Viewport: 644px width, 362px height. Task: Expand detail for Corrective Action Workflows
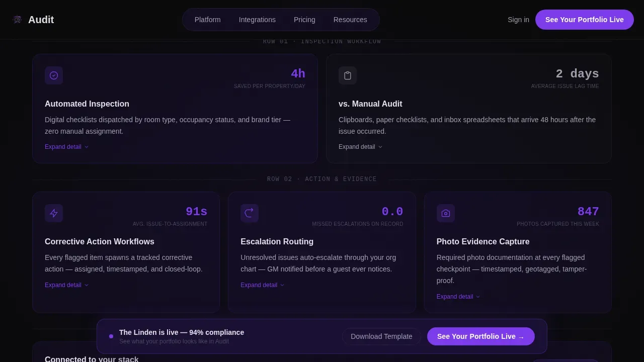[x=67, y=285]
